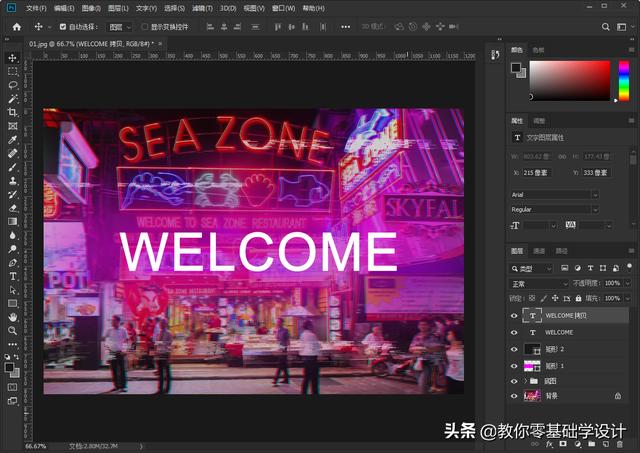Open the Edit Toolbar three-dots button

click(x=13, y=344)
